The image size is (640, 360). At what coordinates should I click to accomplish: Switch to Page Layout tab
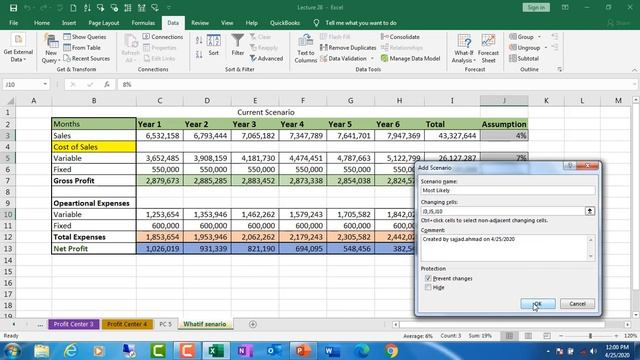click(x=104, y=23)
